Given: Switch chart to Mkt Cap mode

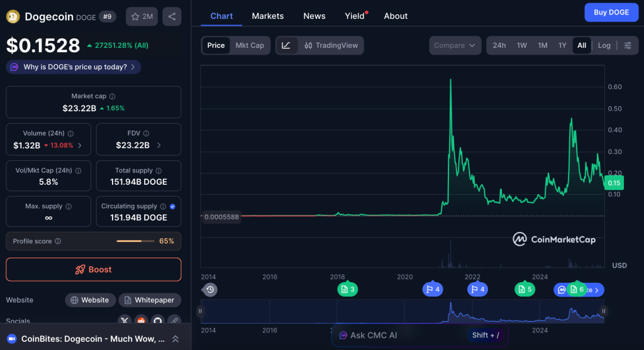Looking at the screenshot, I should 250,45.
